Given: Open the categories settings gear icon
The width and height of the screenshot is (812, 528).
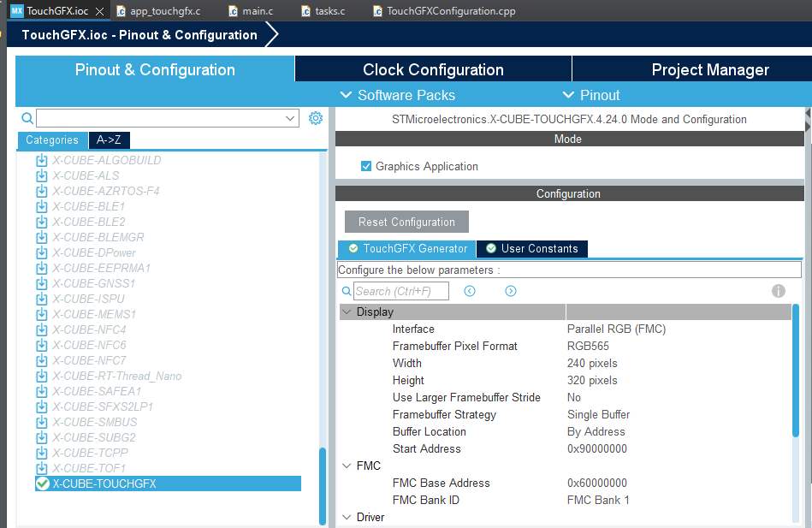Looking at the screenshot, I should [316, 118].
